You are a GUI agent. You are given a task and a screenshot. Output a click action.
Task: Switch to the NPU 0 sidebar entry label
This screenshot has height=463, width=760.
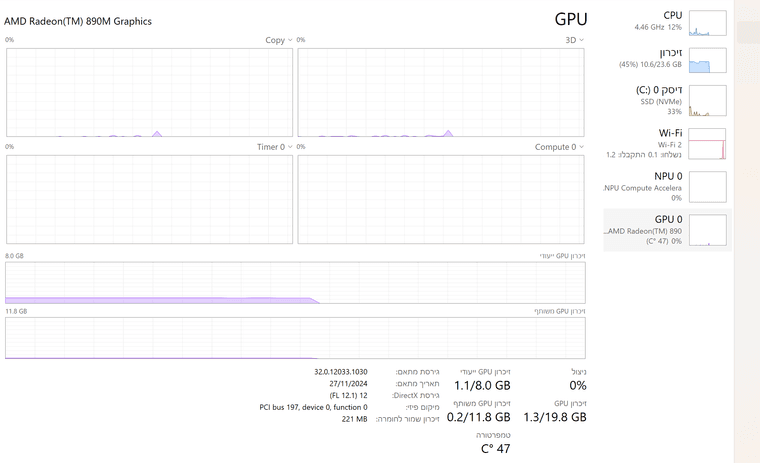click(668, 176)
